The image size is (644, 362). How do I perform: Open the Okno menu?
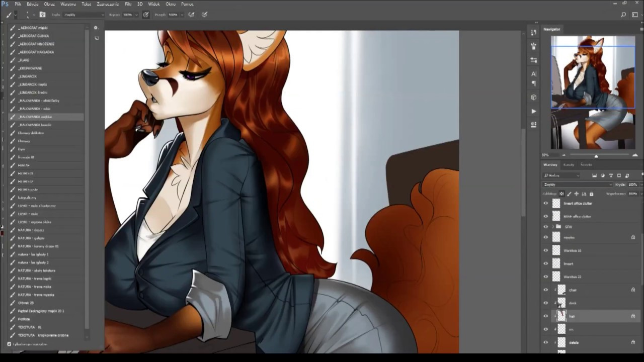(x=171, y=4)
